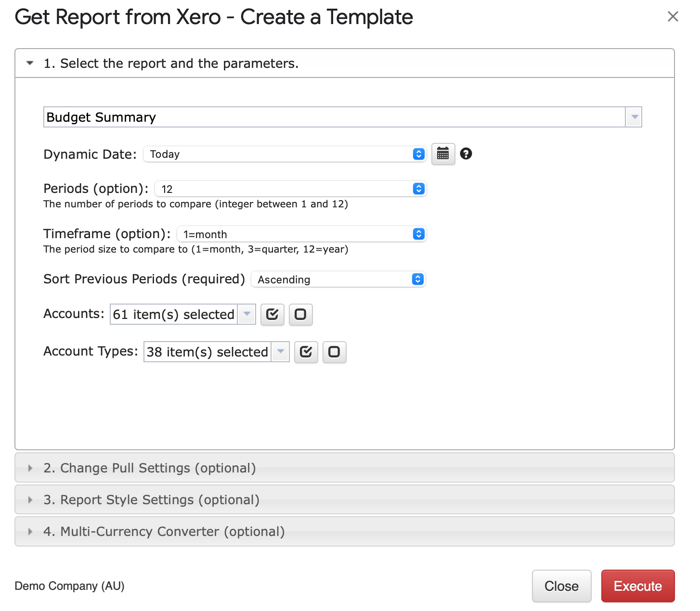Open the Timeframe 1=month dropdown

coord(302,234)
